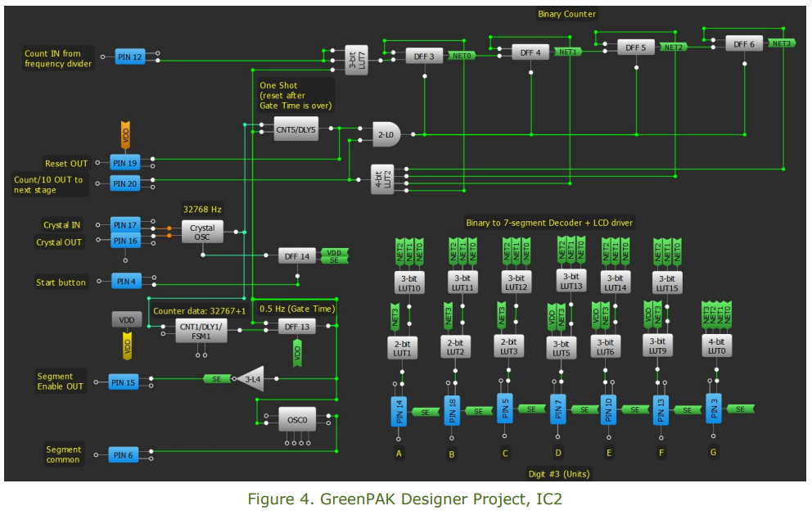Click the PIN 19 block
Viewport: 812px width, 515px height.
pos(124,163)
